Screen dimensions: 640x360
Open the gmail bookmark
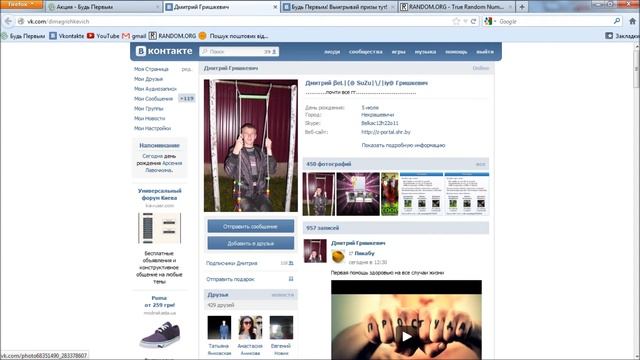(134, 36)
